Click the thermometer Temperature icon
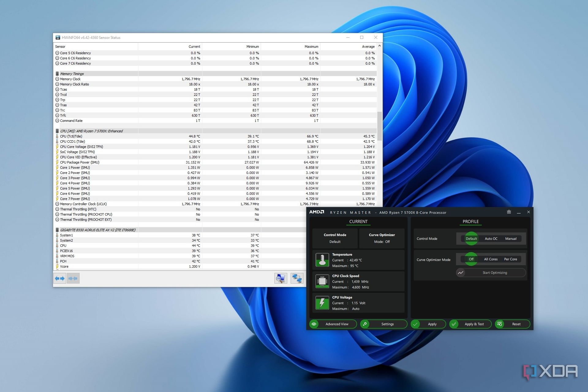Viewport: 588px width, 392px height. [x=322, y=260]
